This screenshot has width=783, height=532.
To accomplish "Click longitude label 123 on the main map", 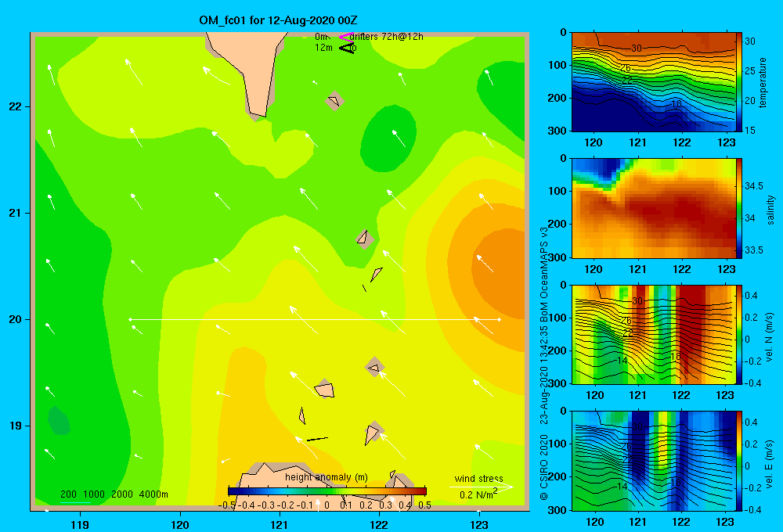I will tap(479, 524).
